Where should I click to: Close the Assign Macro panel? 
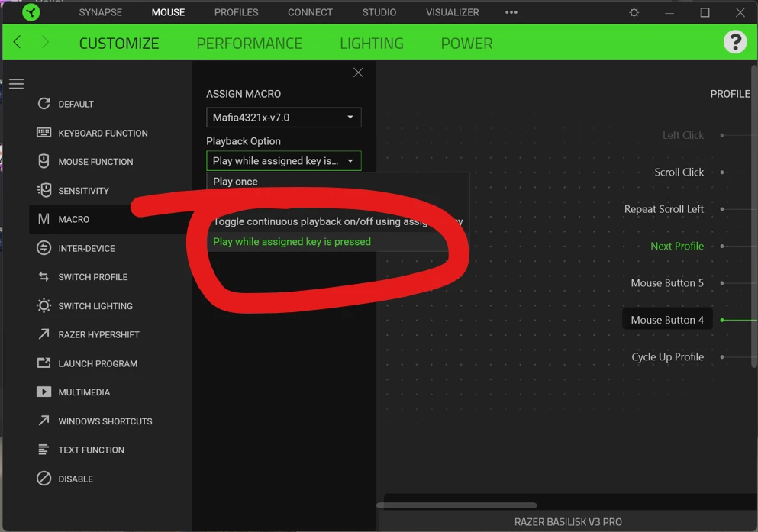coord(358,73)
